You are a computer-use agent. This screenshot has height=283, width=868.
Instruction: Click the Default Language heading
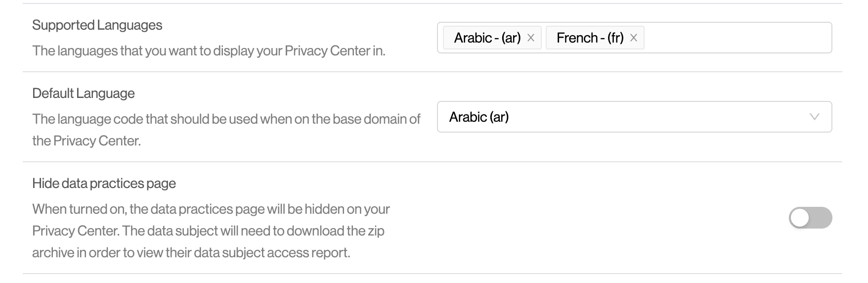tap(83, 94)
